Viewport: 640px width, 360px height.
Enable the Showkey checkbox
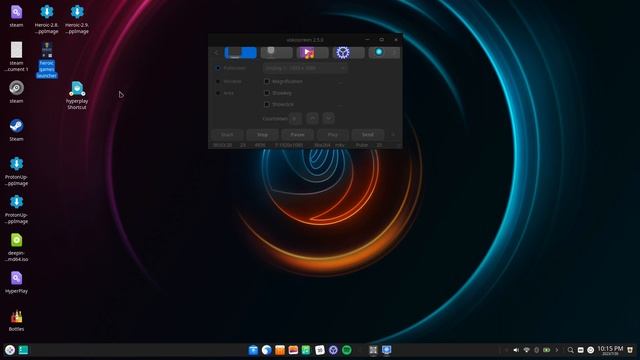coord(267,93)
